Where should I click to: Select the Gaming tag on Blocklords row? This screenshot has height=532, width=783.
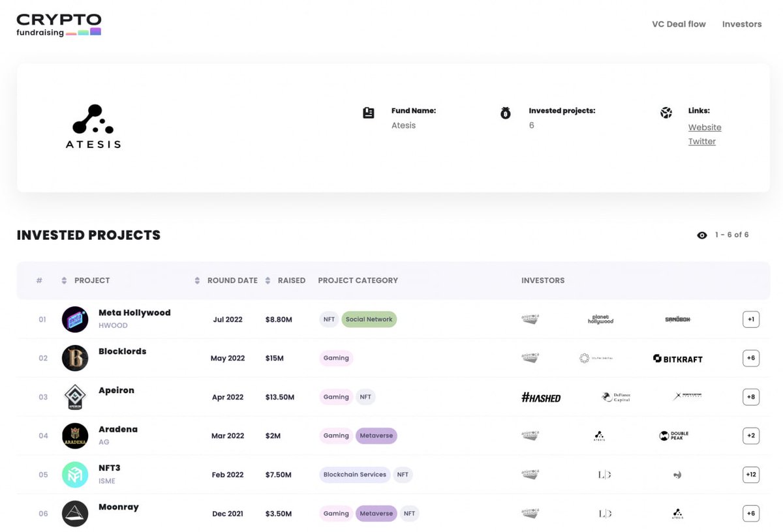(336, 358)
